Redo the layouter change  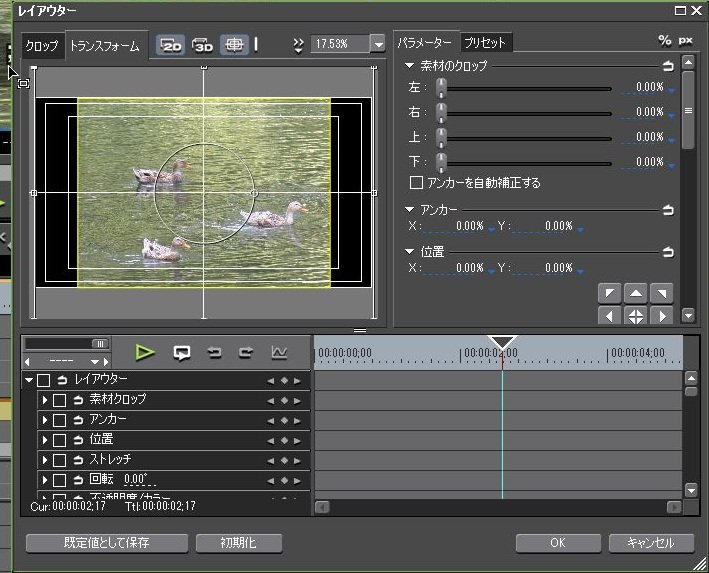[246, 352]
